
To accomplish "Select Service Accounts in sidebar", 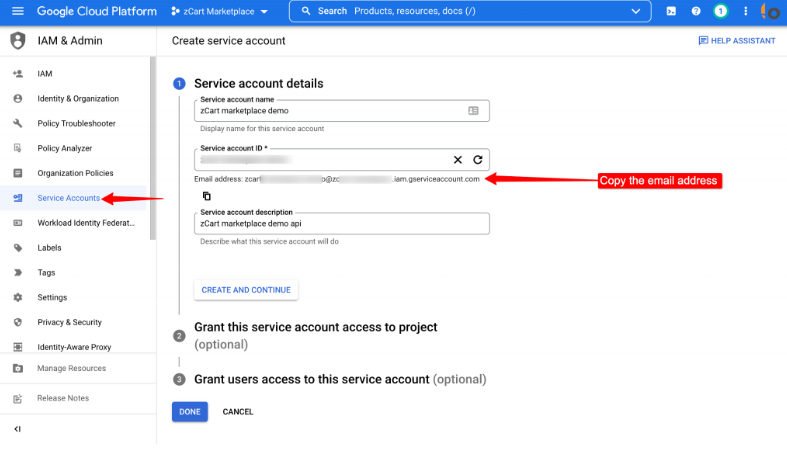I will coord(68,198).
